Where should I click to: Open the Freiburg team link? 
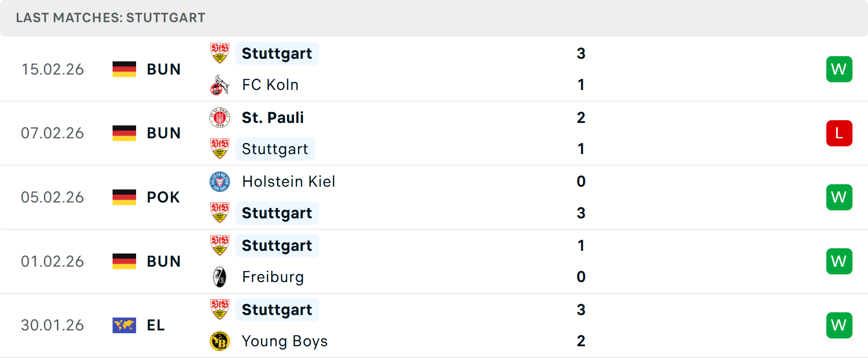pyautogui.click(x=273, y=277)
